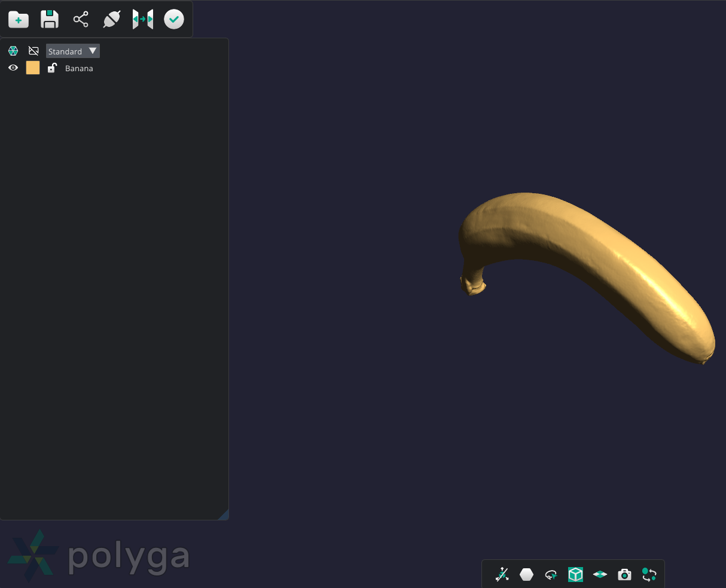The width and height of the screenshot is (726, 588).
Task: Change the Banana color swatch
Action: pos(32,68)
